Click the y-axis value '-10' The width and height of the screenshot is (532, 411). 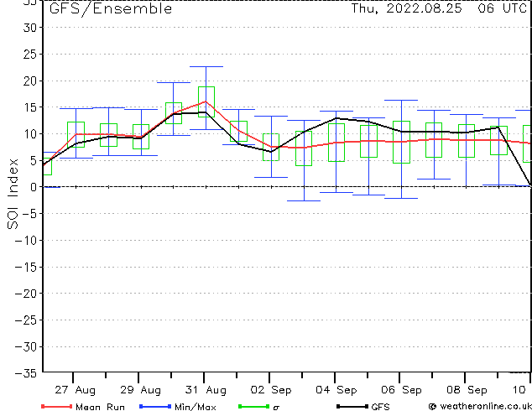tap(26, 241)
